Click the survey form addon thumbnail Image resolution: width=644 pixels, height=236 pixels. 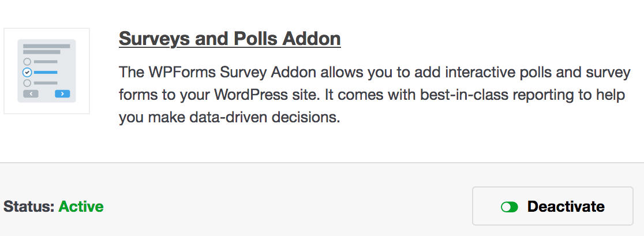tap(46, 70)
